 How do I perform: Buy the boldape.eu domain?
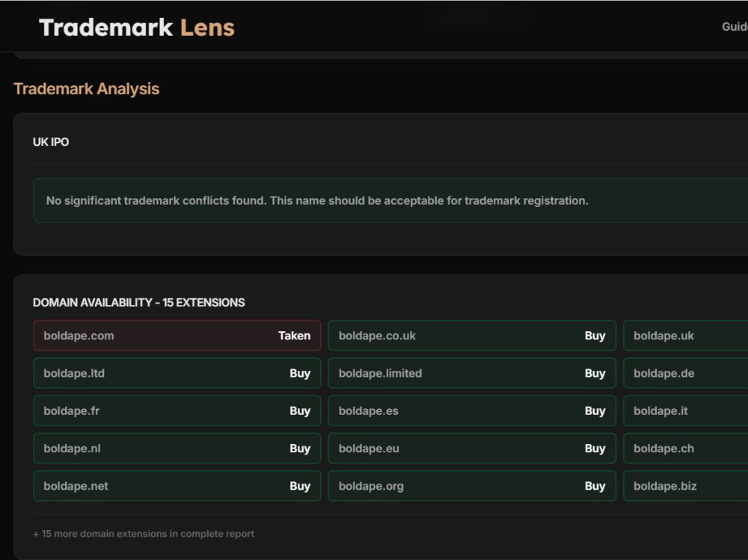pyautogui.click(x=595, y=449)
